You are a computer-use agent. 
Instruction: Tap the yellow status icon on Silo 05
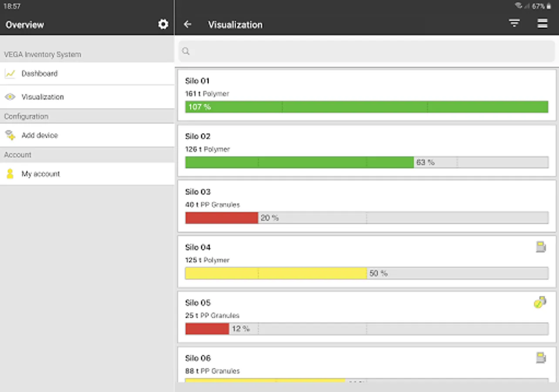click(x=540, y=302)
